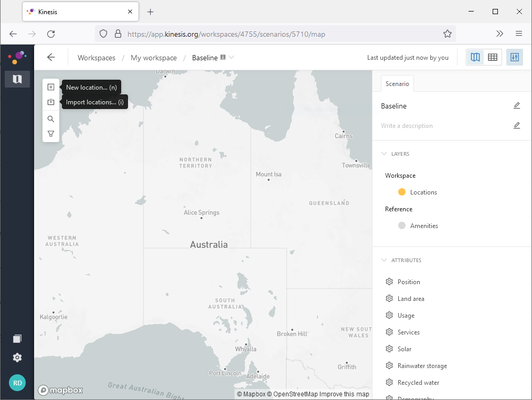Click Alice Springs on the map
The image size is (532, 400).
click(x=201, y=213)
